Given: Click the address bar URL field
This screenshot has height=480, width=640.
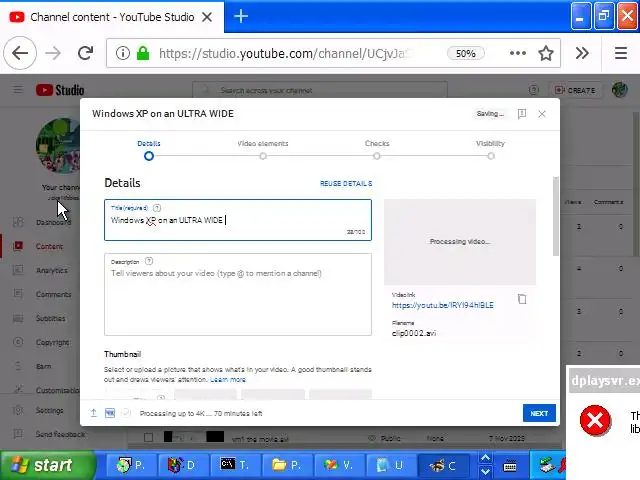Looking at the screenshot, I should (286, 53).
